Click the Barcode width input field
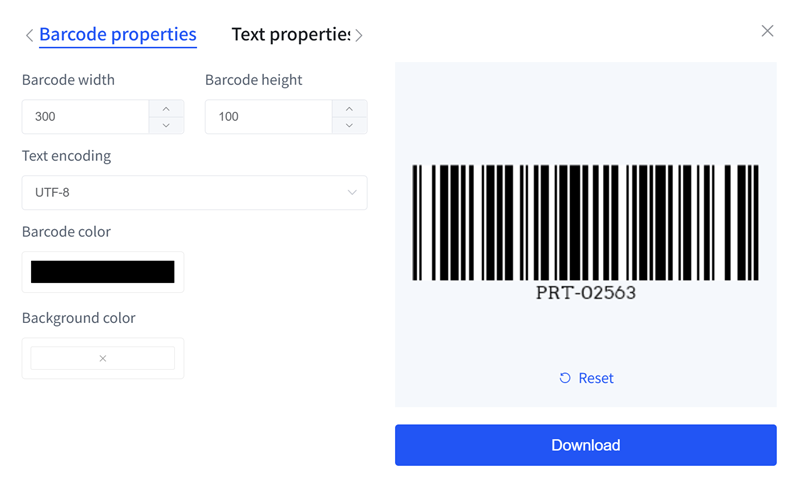The width and height of the screenshot is (800, 489). (85, 117)
